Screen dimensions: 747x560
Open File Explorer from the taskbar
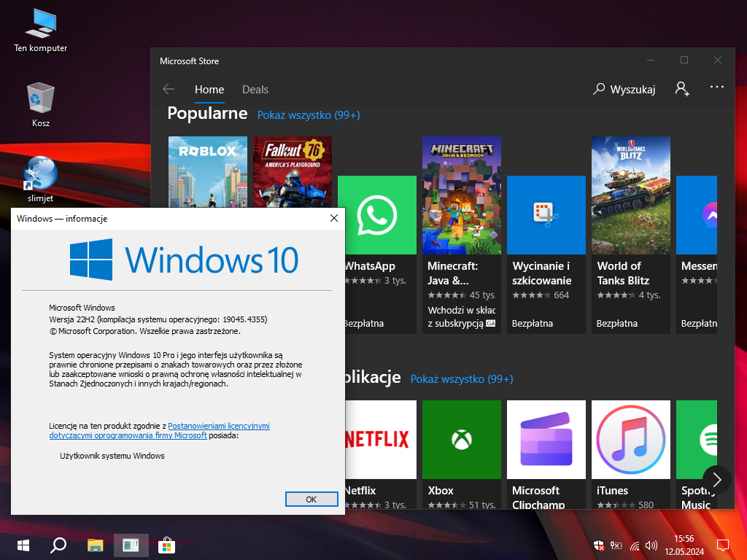click(96, 545)
